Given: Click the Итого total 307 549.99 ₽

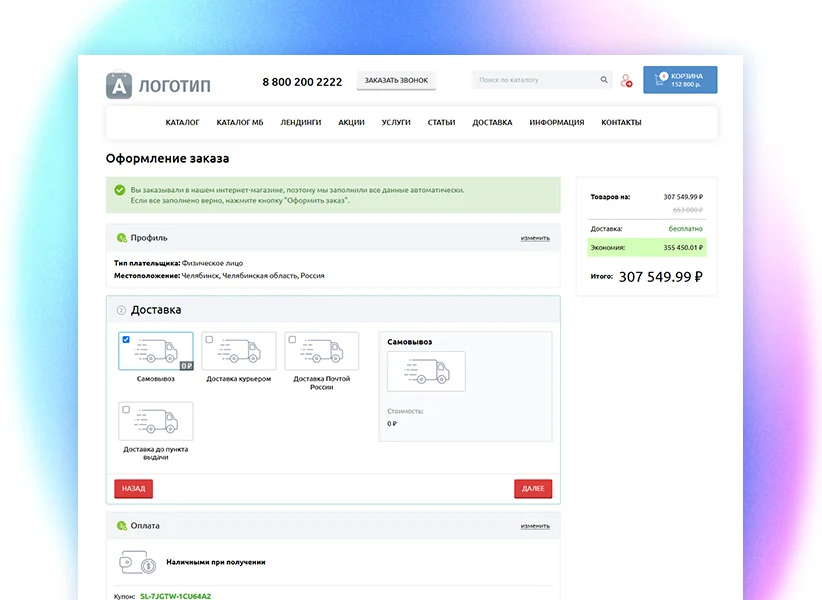Looking at the screenshot, I should [x=661, y=277].
